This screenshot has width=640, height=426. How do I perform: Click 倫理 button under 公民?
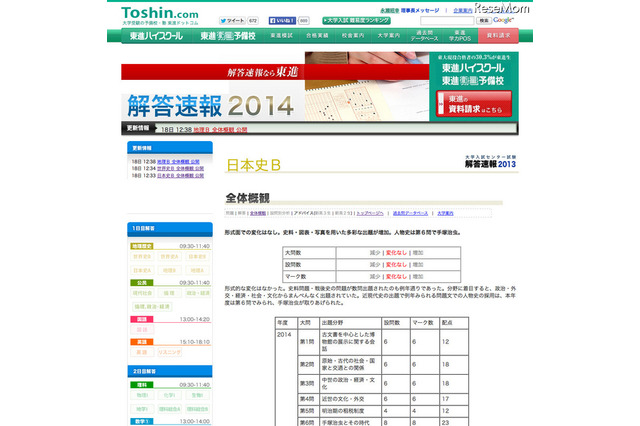(x=169, y=293)
